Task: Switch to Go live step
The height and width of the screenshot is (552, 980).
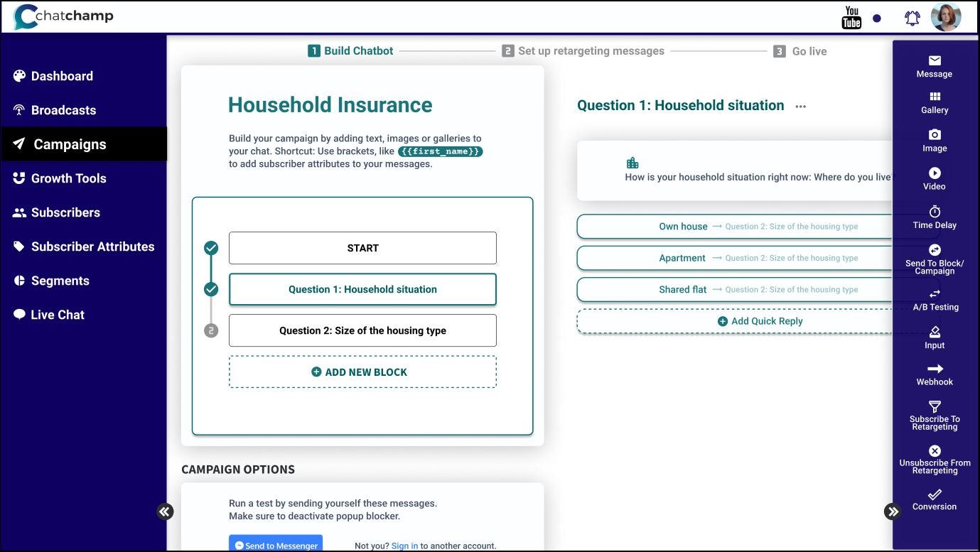Action: pos(800,51)
